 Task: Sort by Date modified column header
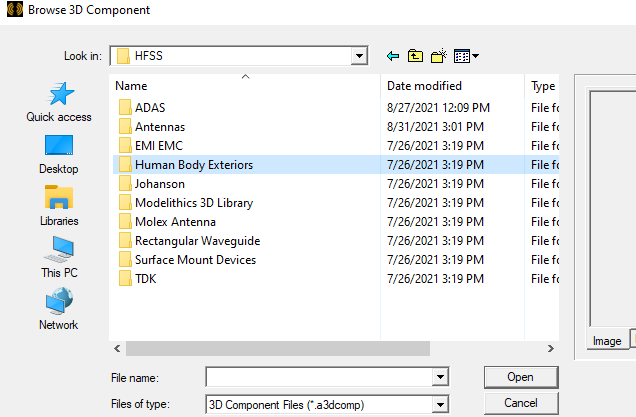tap(453, 86)
